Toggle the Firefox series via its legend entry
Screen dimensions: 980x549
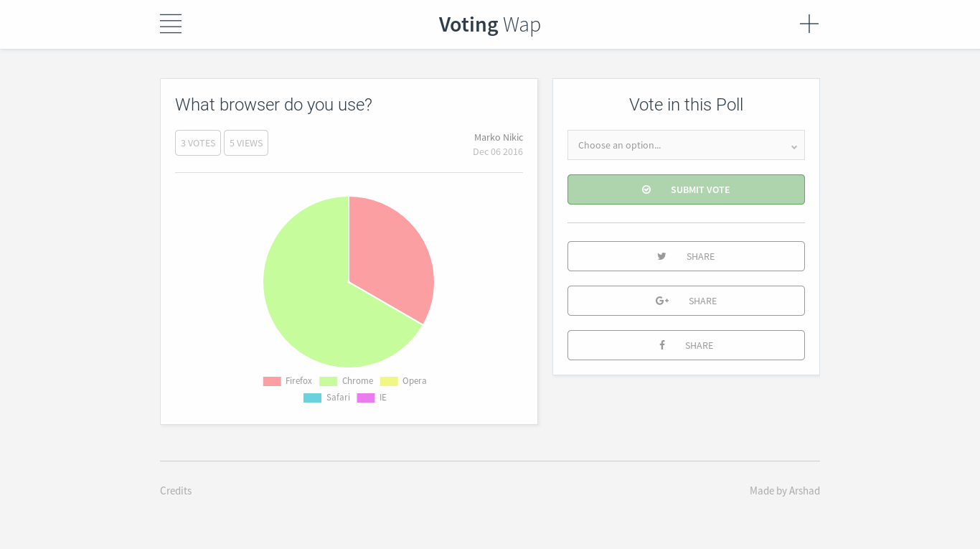[298, 381]
